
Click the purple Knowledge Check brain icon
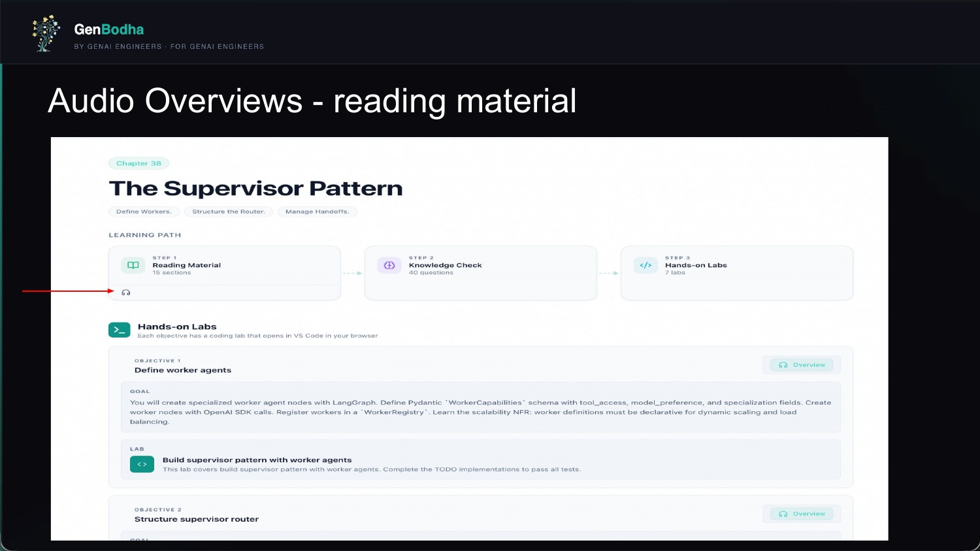(389, 265)
